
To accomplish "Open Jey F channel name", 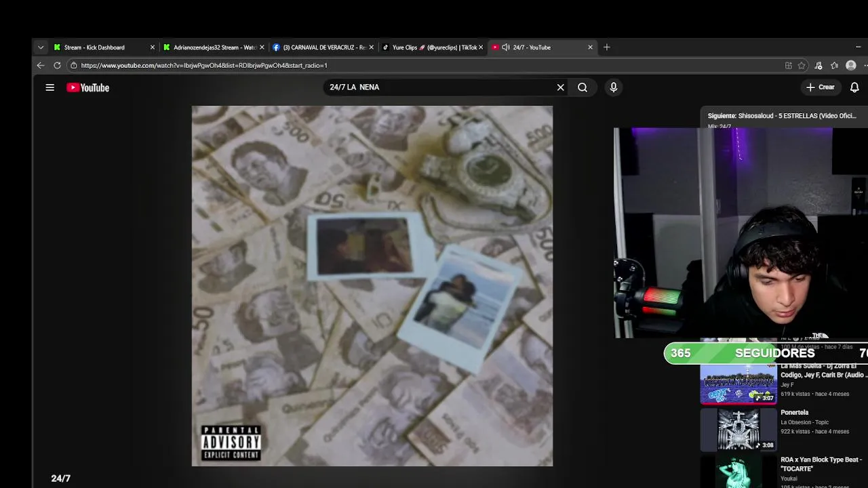I will point(787,384).
